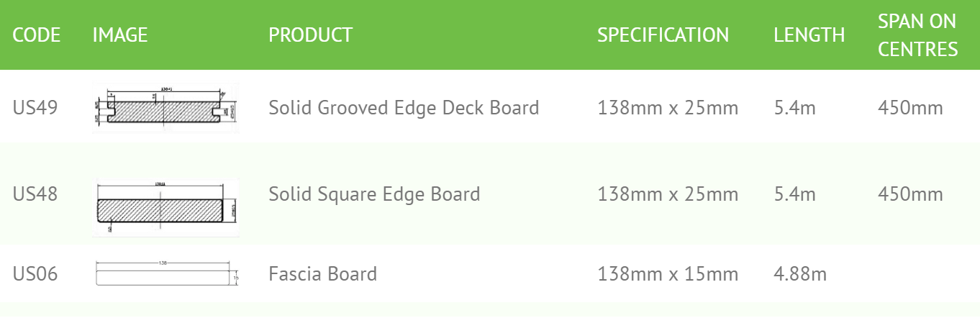Screen dimensions: 980x318
Task: Click the SPAN ON CENTRES header
Action: 918,35
